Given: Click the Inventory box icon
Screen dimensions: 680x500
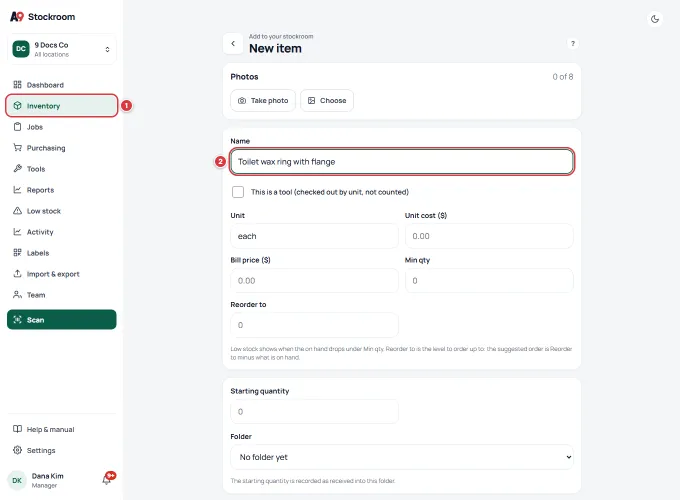Looking at the screenshot, I should pos(17,105).
